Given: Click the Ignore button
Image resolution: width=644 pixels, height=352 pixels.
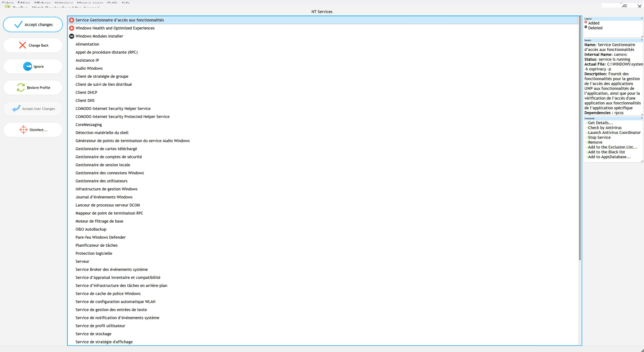Looking at the screenshot, I should (x=33, y=66).
